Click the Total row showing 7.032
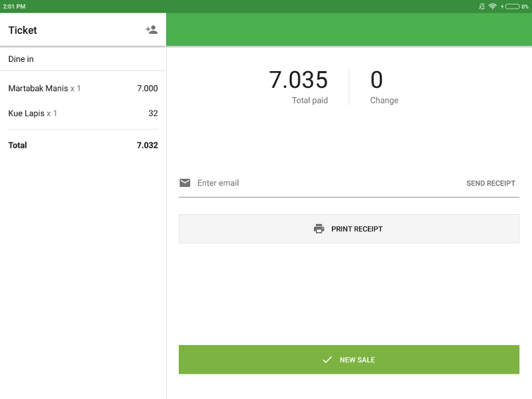Screen dimensions: 532x399 (83, 145)
